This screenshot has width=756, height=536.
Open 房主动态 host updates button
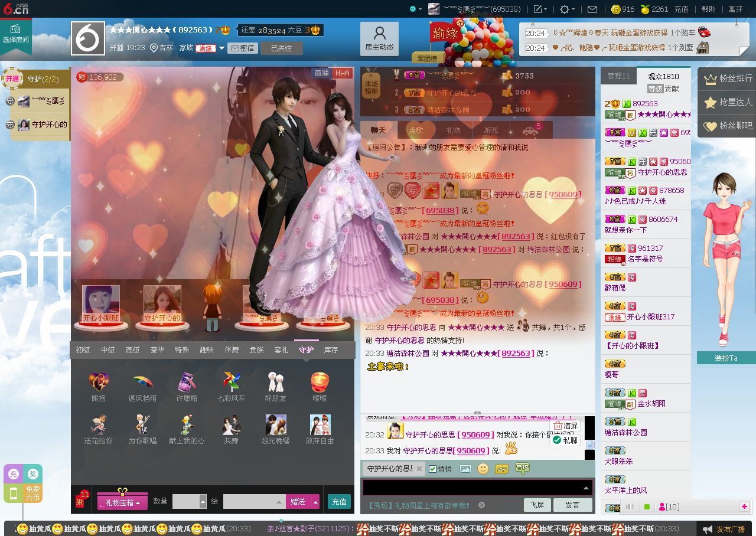click(379, 39)
